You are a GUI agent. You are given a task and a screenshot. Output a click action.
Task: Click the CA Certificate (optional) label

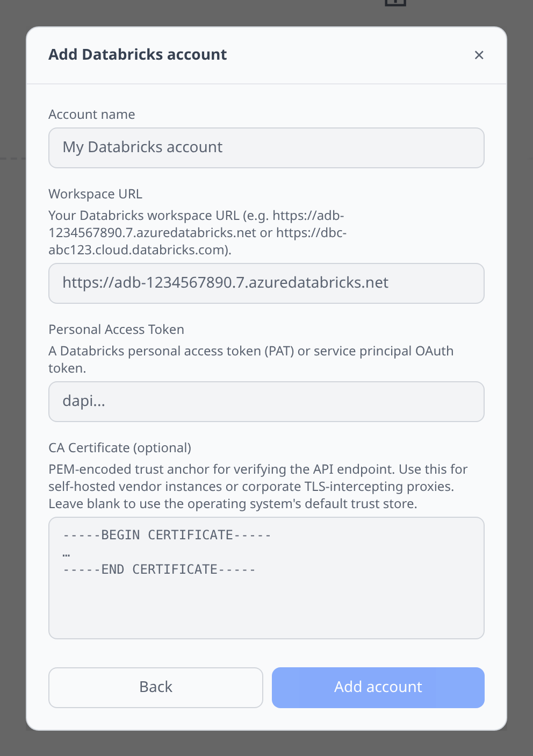pyautogui.click(x=120, y=448)
